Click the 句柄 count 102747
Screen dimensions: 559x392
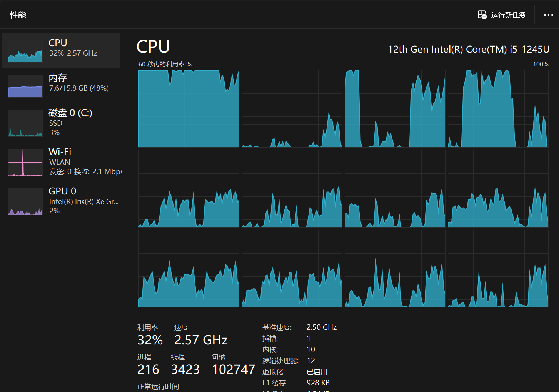233,369
